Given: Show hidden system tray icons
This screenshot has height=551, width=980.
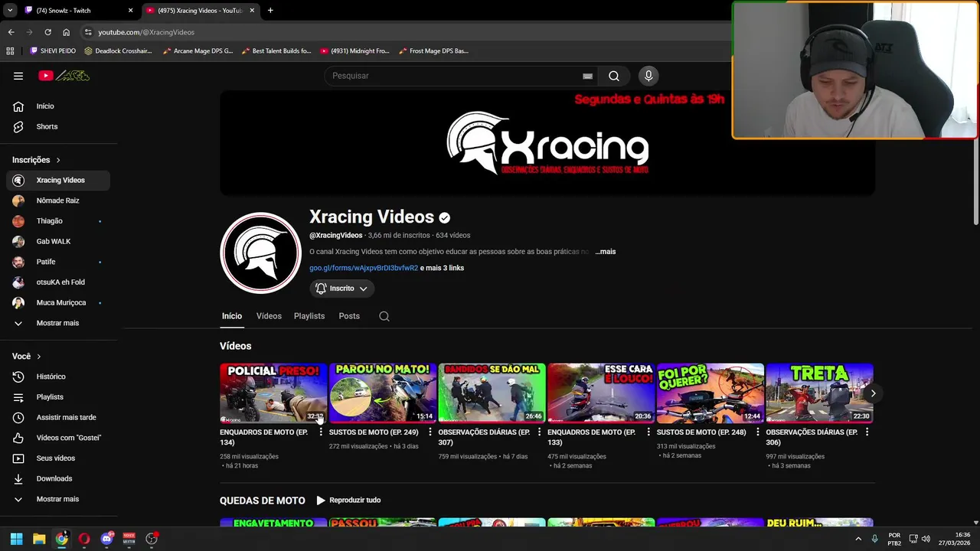Looking at the screenshot, I should coord(858,539).
